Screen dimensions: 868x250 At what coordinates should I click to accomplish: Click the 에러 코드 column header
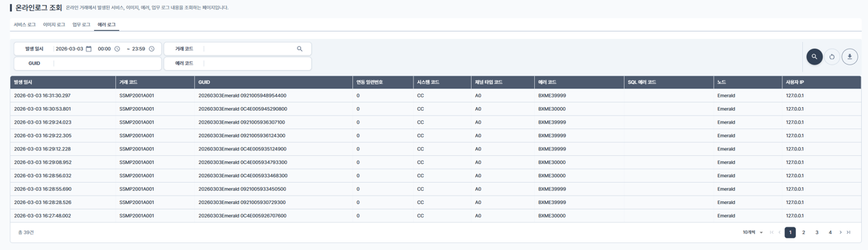579,82
